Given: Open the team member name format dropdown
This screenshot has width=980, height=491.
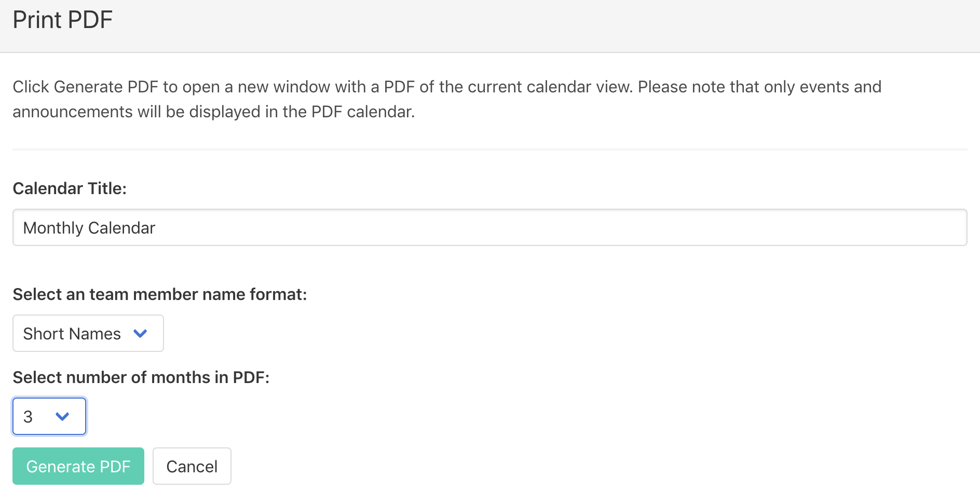Looking at the screenshot, I should tap(88, 333).
